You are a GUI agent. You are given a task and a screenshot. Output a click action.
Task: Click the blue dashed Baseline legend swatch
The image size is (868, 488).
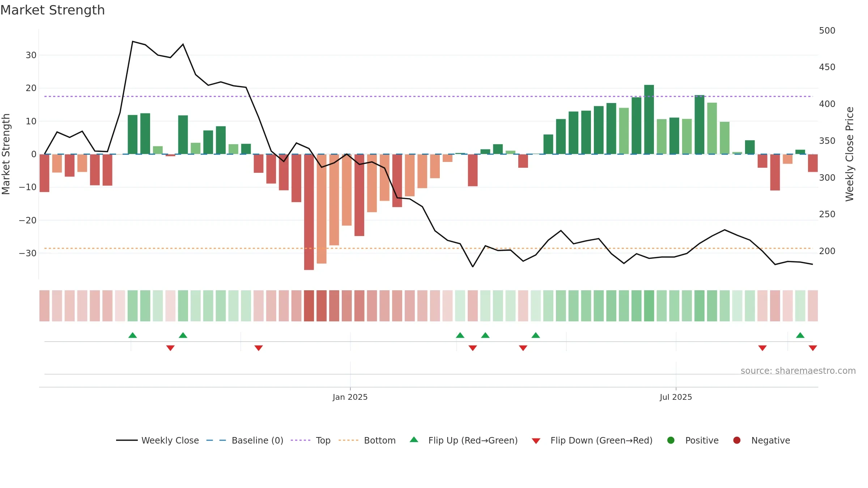point(216,440)
